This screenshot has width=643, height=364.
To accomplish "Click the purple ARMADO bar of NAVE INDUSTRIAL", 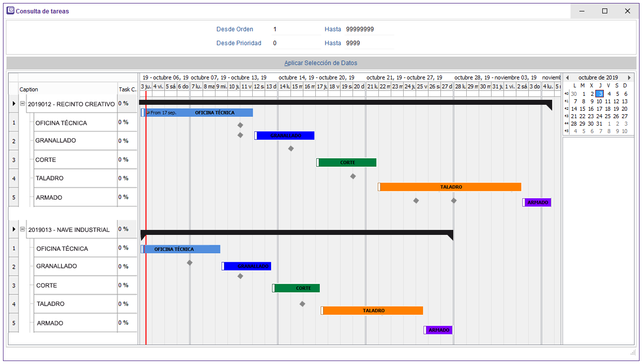I will tap(438, 330).
